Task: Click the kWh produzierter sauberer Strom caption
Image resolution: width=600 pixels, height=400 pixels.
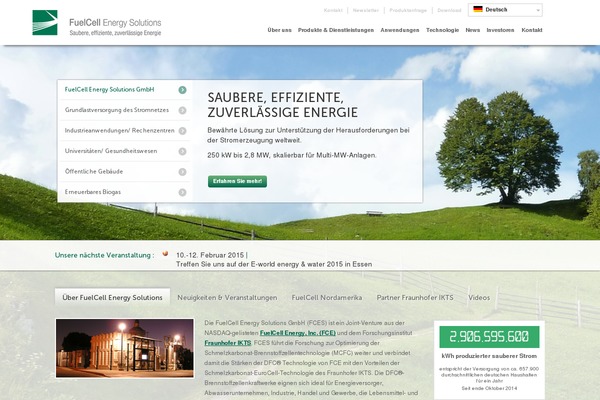Action: pyautogui.click(x=489, y=356)
